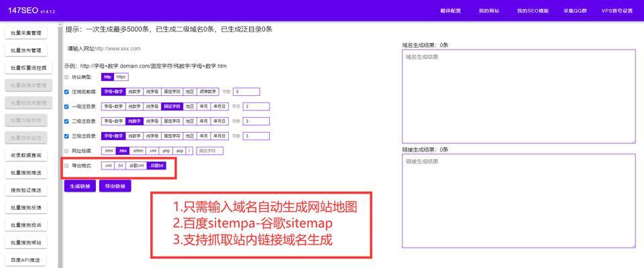This screenshot has width=644, height=268.
Task: Select the https protocol option
Action: point(121,77)
